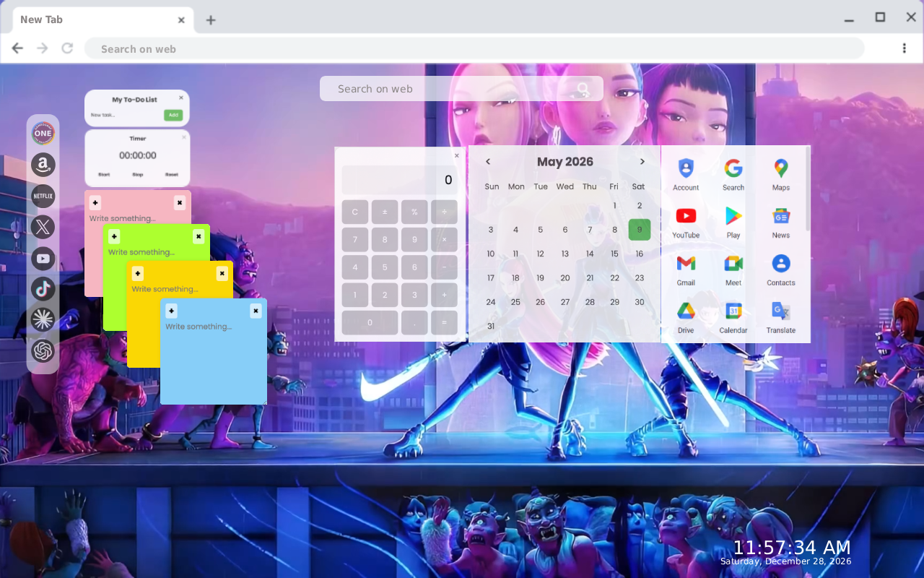Open Google Contacts app icon
This screenshot has width=924, height=578.
[x=781, y=269]
